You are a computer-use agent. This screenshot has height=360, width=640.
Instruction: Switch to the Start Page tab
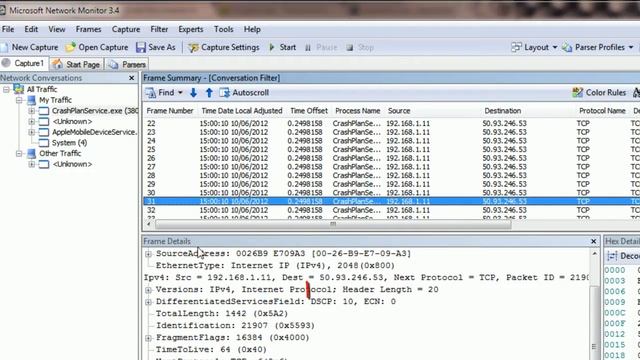tap(77, 64)
